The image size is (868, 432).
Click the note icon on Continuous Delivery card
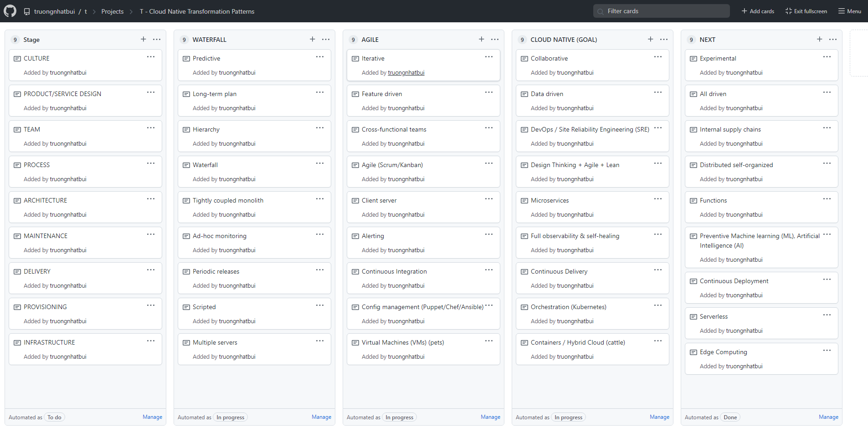coord(524,272)
